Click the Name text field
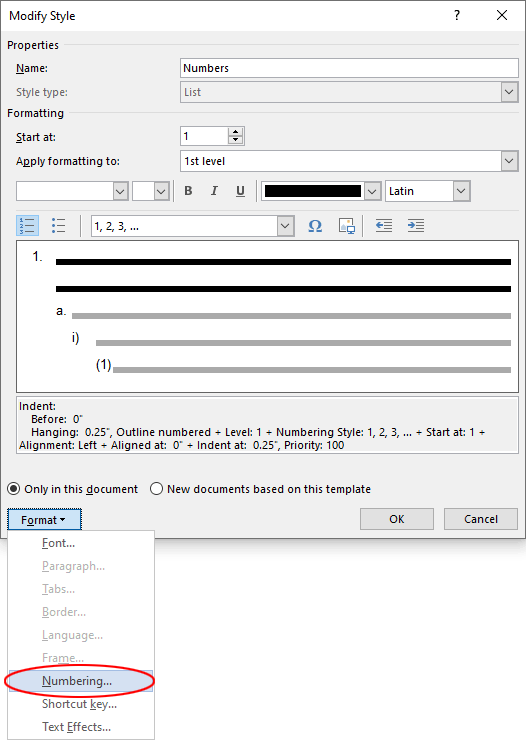 [349, 68]
